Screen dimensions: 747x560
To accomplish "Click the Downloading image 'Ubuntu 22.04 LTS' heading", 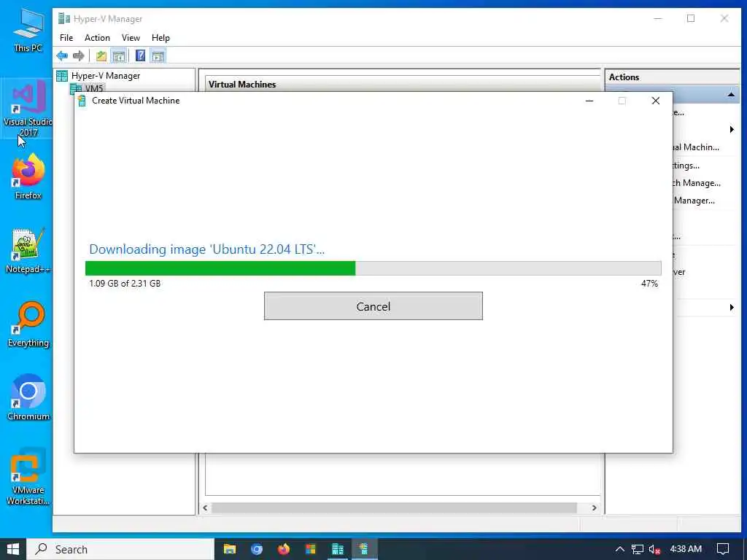I will pyautogui.click(x=206, y=249).
